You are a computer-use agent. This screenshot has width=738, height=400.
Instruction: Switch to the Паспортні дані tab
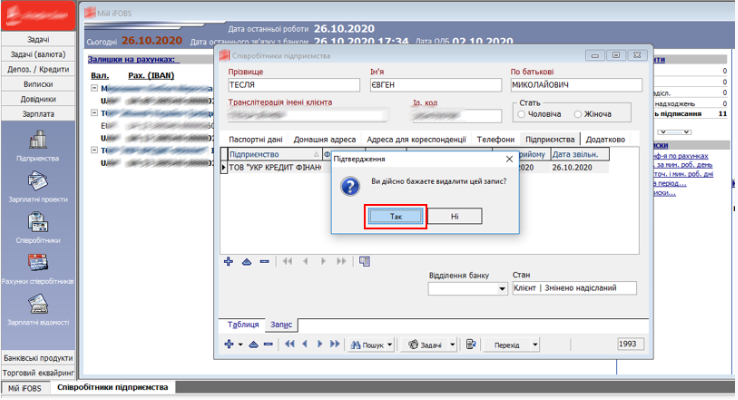(256, 139)
